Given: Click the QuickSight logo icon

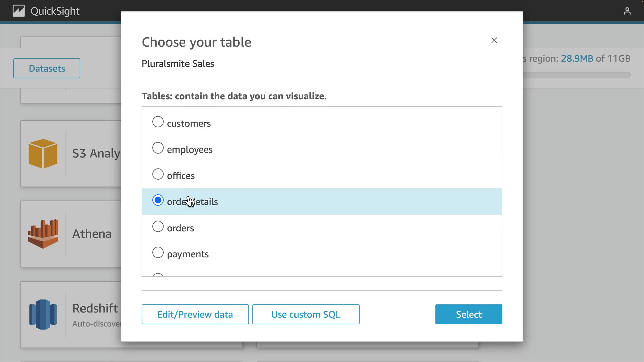Looking at the screenshot, I should click(19, 11).
